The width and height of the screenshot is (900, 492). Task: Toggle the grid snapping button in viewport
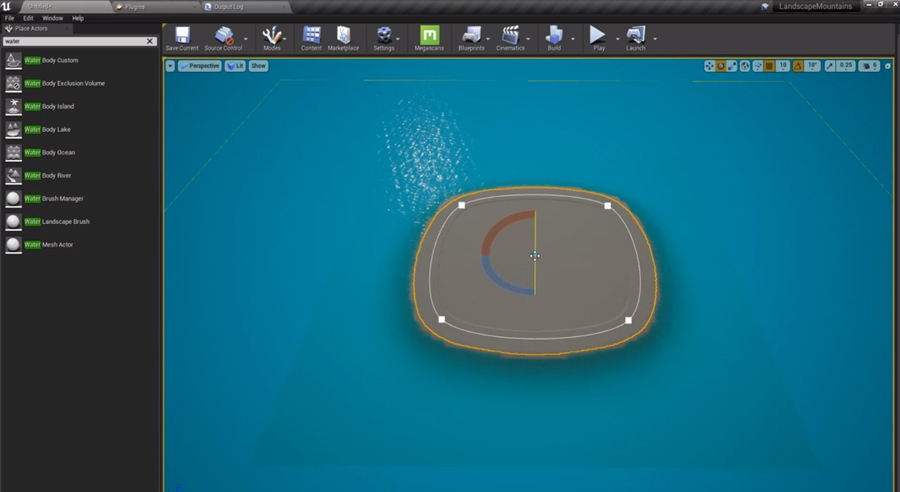click(x=769, y=66)
